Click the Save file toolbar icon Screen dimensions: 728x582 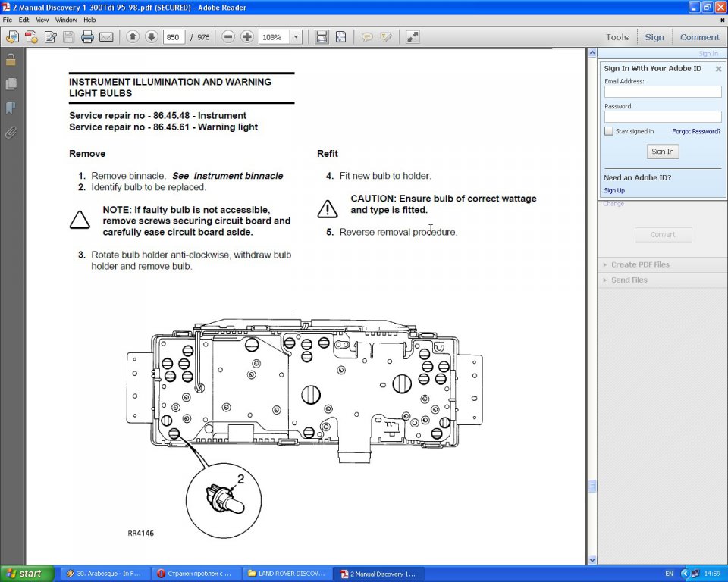(x=69, y=36)
